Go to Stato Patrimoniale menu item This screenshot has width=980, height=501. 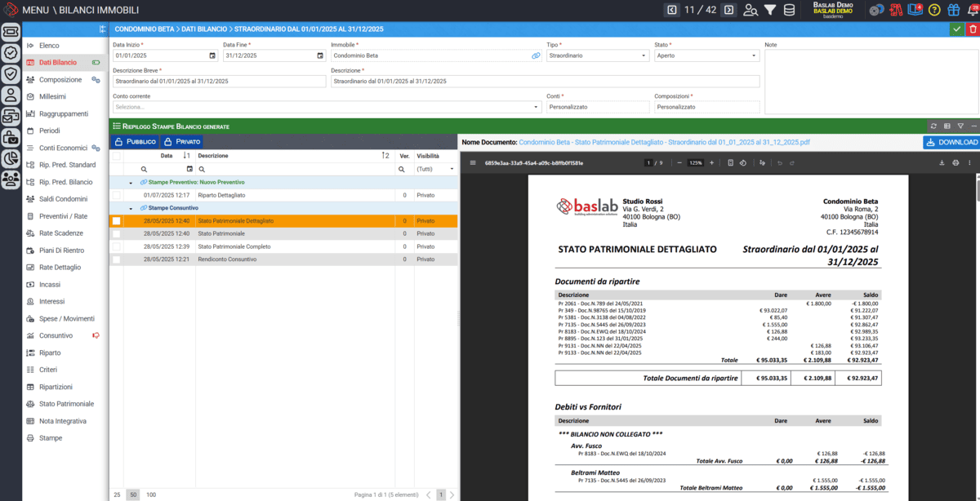(66, 404)
